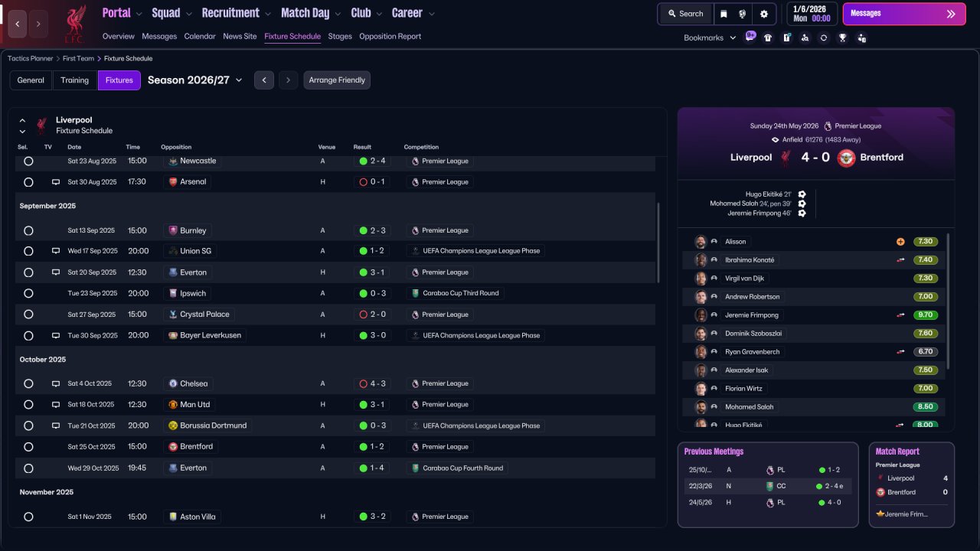Click the goal ball icon next to Hugo Ekitiké 21'
Viewport: 980px width, 551px height.
(802, 194)
